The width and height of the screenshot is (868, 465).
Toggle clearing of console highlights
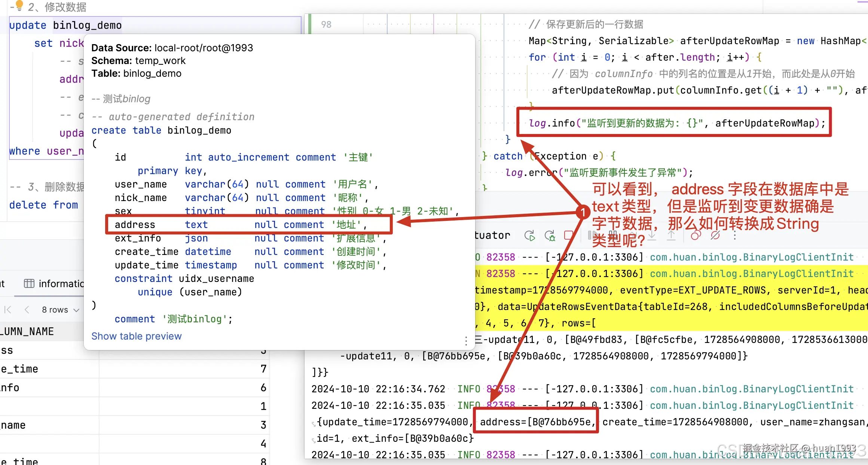tap(715, 235)
